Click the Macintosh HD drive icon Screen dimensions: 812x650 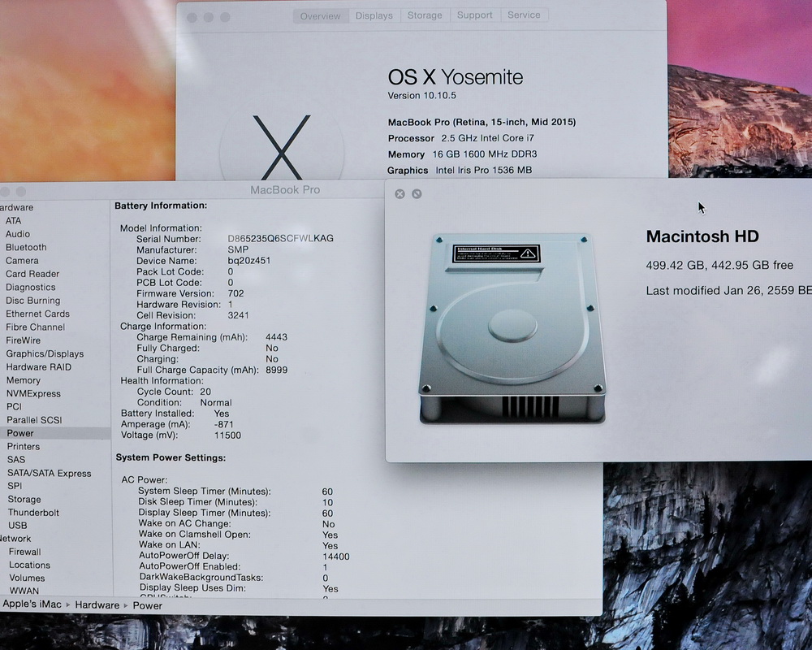click(512, 328)
